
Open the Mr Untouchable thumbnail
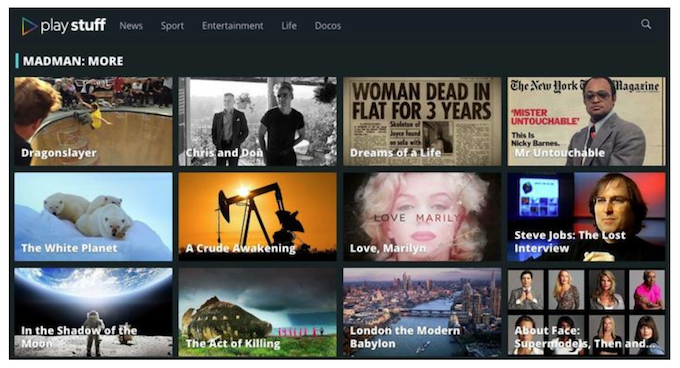click(586, 121)
